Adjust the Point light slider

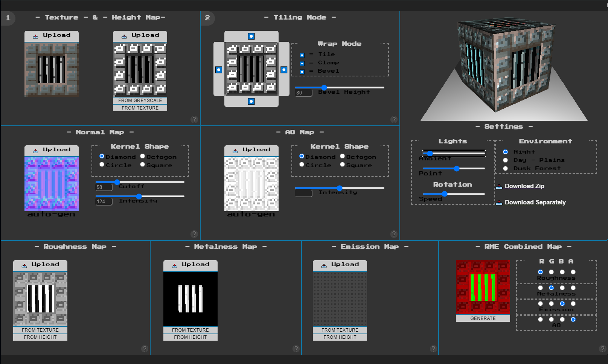(x=454, y=169)
